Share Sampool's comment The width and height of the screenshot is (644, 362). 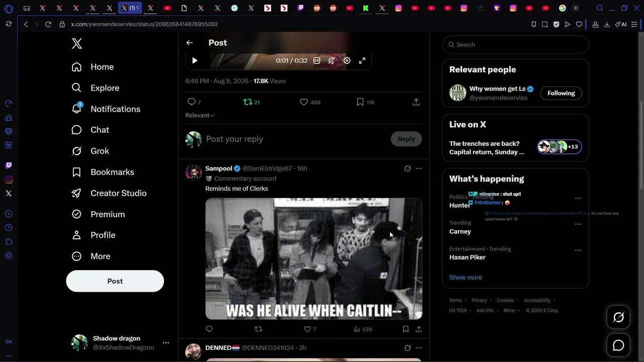pyautogui.click(x=419, y=329)
